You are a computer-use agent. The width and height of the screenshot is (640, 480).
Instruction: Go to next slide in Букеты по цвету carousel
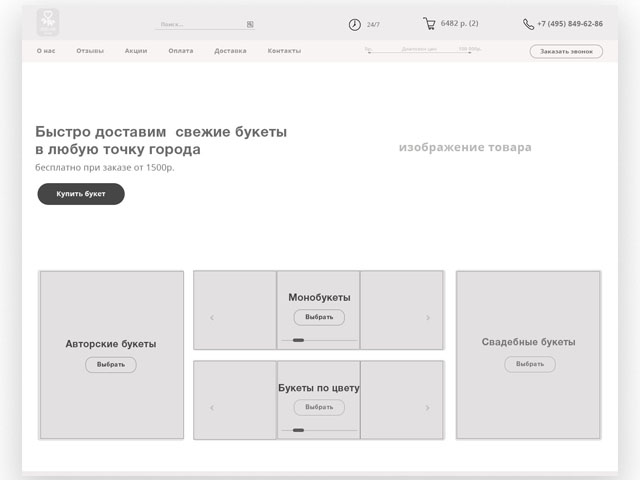[x=427, y=408]
